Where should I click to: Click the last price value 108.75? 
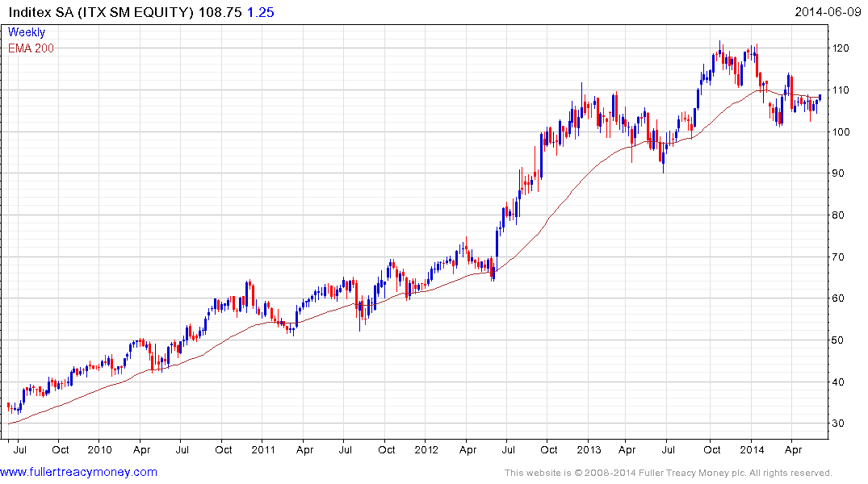coord(220,12)
